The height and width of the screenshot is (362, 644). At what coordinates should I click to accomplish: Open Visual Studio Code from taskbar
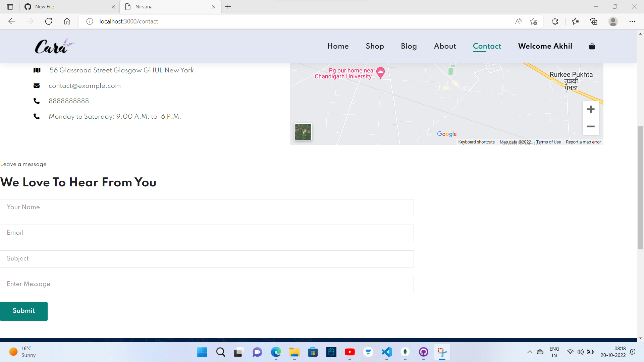[386, 352]
